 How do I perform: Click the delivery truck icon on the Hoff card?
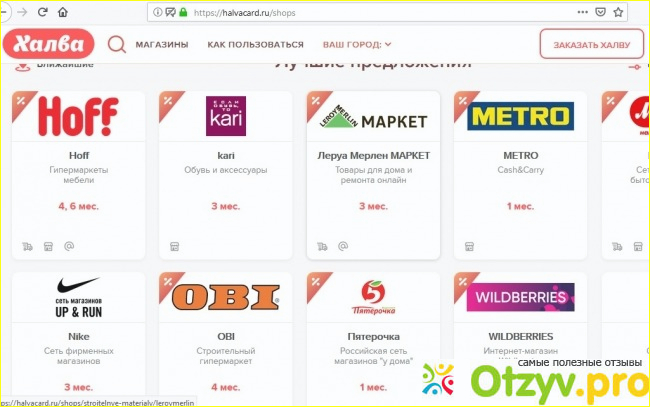point(27,247)
